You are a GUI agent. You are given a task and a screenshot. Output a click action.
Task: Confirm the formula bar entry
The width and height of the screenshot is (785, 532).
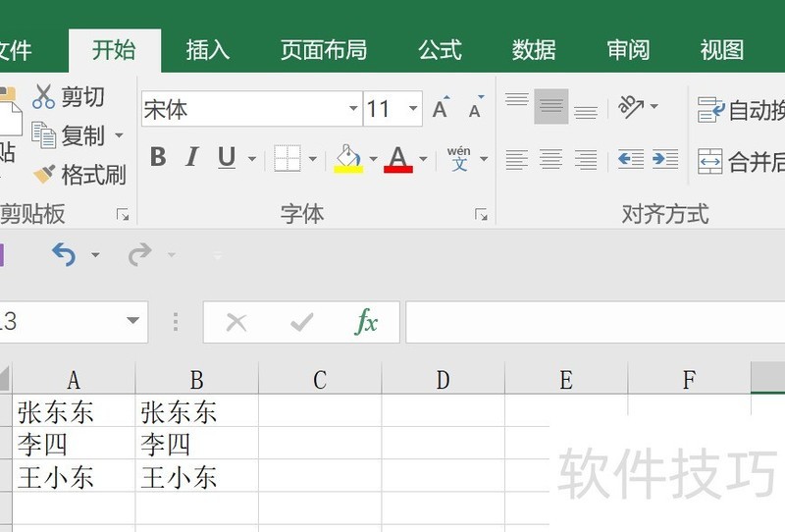(x=301, y=323)
